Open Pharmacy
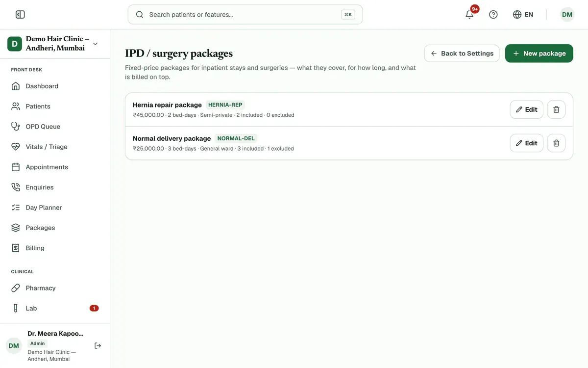Image resolution: width=588 pixels, height=368 pixels. [x=55, y=288]
